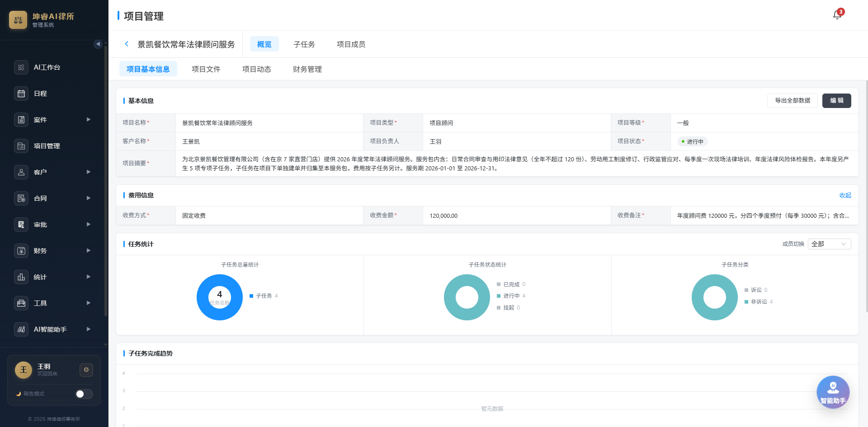This screenshot has width=868, height=427.
Task: Expand the 案件 sidebar menu arrow
Action: 89,120
